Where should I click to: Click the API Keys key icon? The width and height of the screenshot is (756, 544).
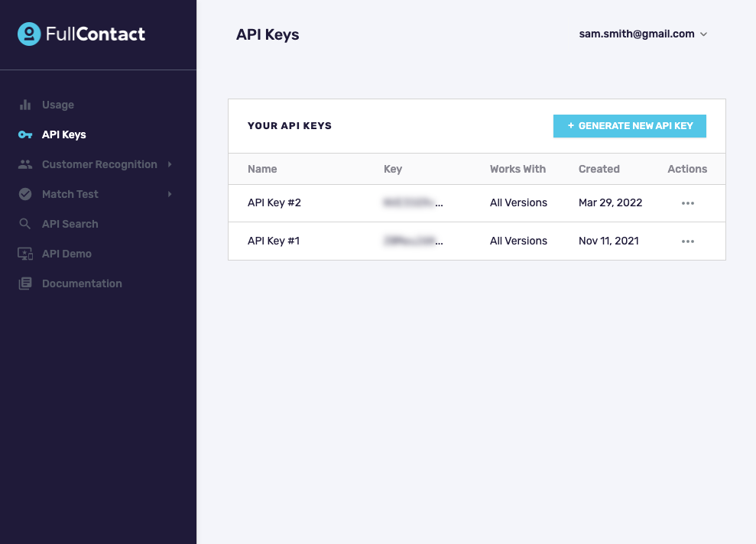point(25,134)
